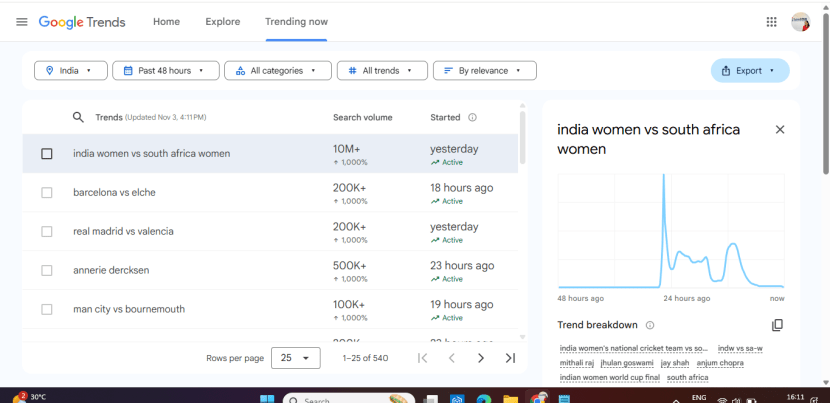830x403 pixels.
Task: Open the Rows per page dropdown
Action: point(295,358)
